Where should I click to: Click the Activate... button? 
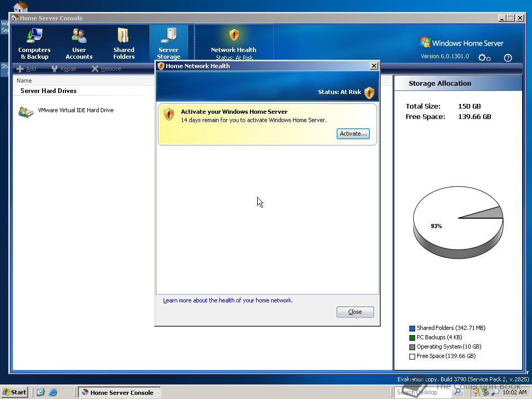(353, 134)
